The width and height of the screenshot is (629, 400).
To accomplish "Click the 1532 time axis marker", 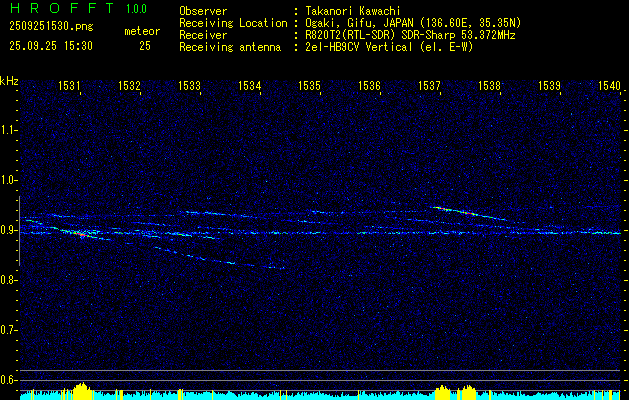I will [x=129, y=86].
